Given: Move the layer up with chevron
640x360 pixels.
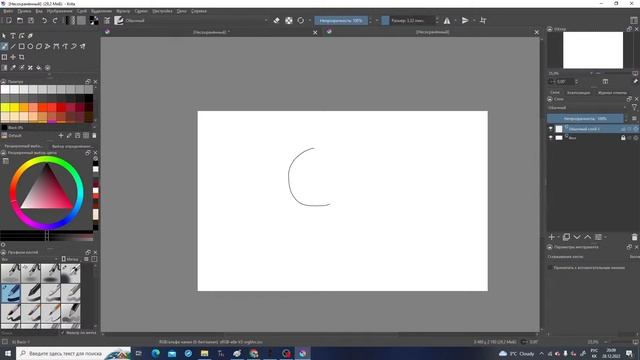Looking at the screenshot, I should pos(587,237).
